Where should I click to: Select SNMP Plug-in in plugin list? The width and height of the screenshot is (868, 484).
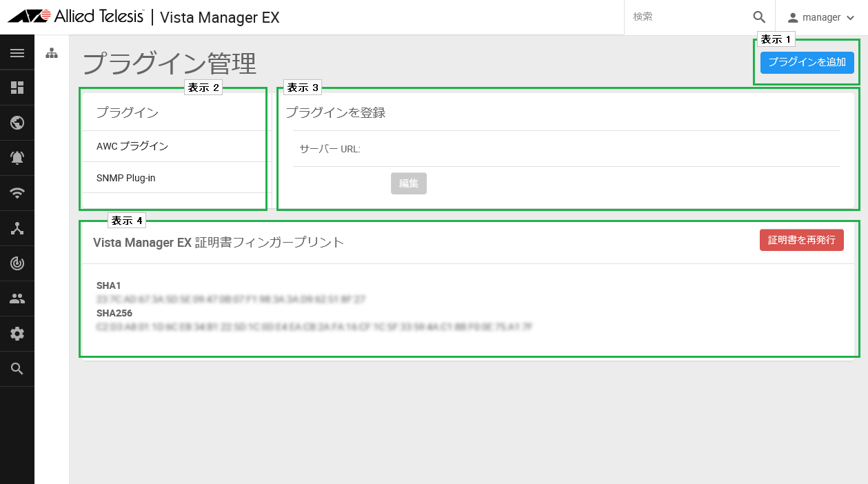tap(174, 178)
